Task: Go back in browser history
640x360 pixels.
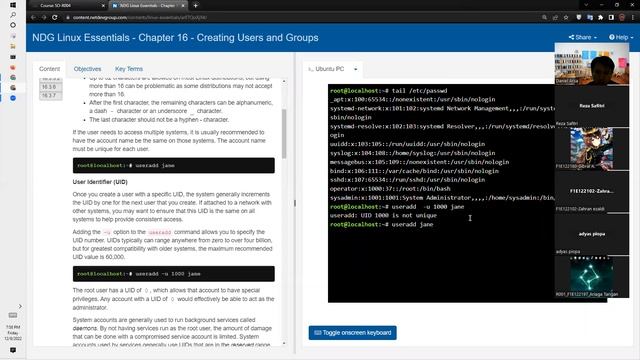Action: 33,18
